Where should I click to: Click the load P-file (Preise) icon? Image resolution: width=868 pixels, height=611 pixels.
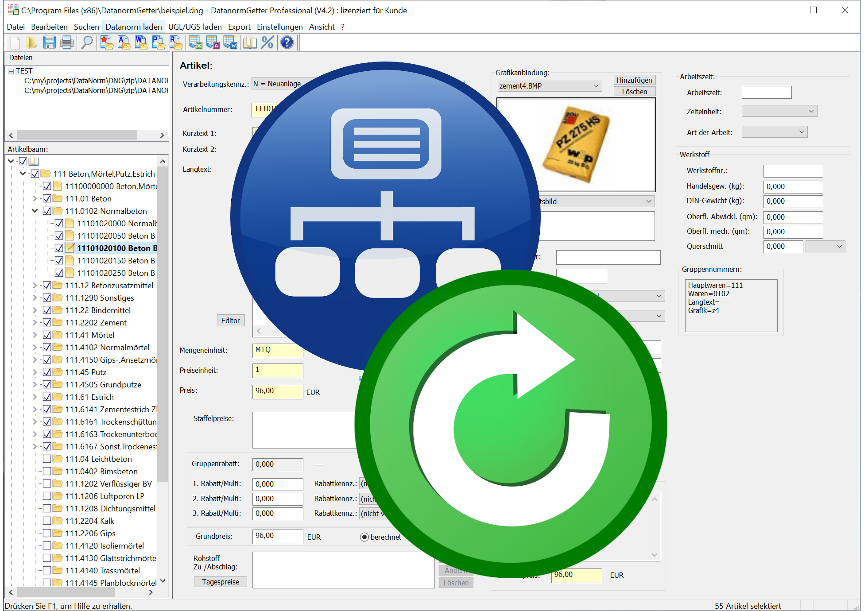pos(159,43)
